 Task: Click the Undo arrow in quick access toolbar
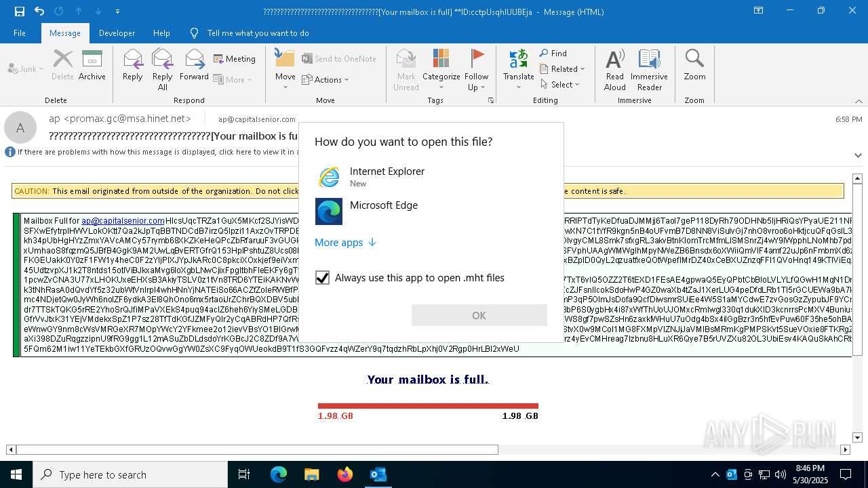[39, 12]
